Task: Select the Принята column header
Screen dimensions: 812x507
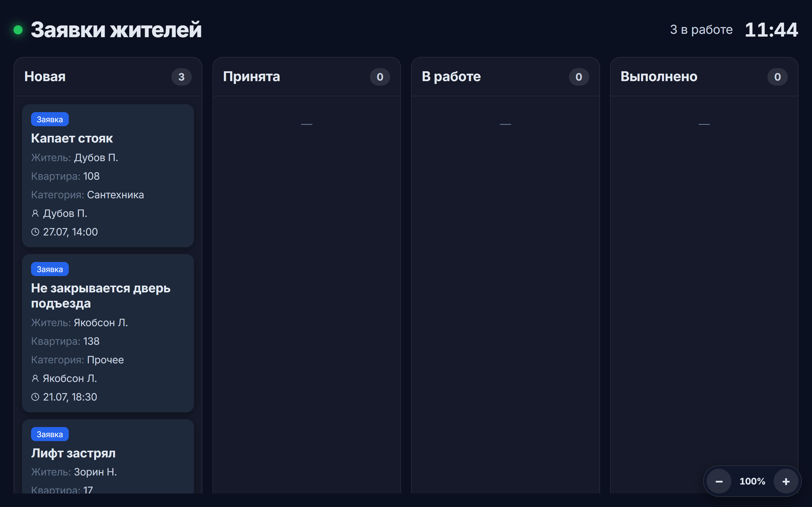Action: click(307, 77)
